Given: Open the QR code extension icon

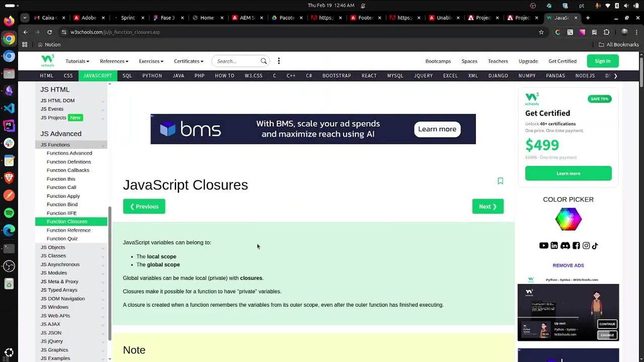Looking at the screenshot, I should coord(570,32).
